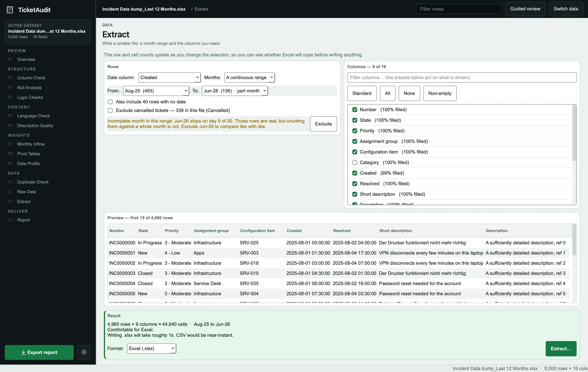Click SRV-025 configuration item cell

(249, 243)
